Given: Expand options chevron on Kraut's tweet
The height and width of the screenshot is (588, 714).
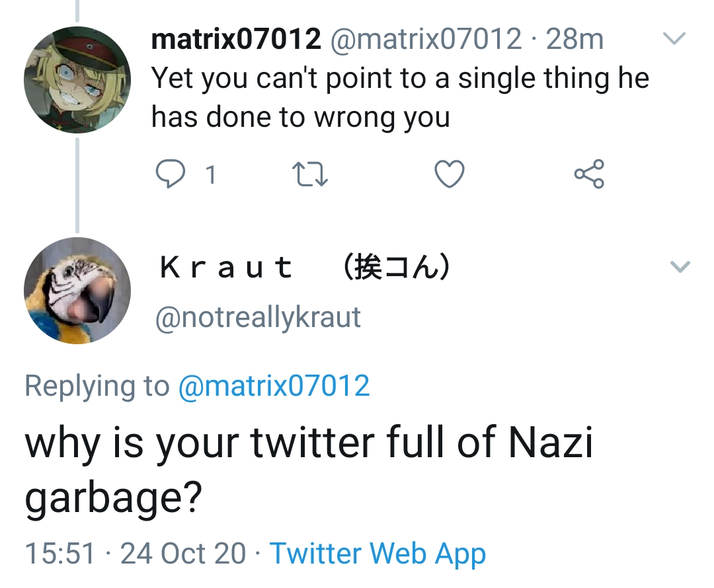Looking at the screenshot, I should 680,267.
